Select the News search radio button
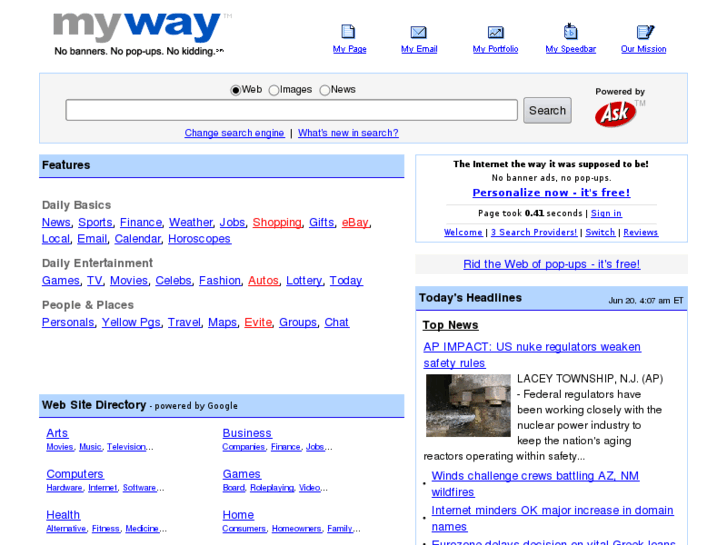Image resolution: width=727 pixels, height=545 pixels. (325, 90)
